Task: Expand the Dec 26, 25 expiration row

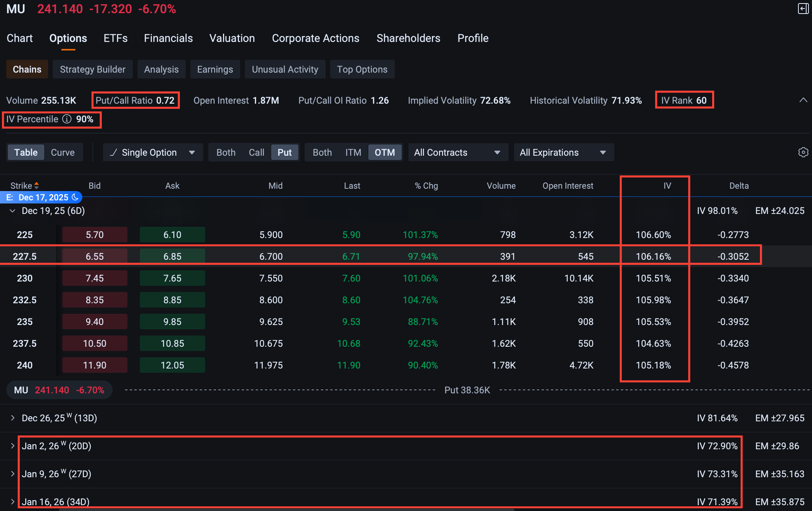Action: [x=13, y=418]
